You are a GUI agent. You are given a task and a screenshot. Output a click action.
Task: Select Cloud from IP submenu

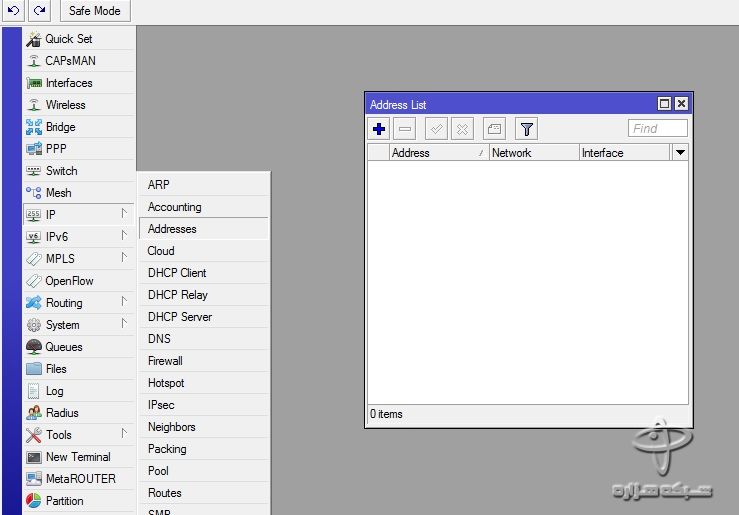(x=204, y=251)
